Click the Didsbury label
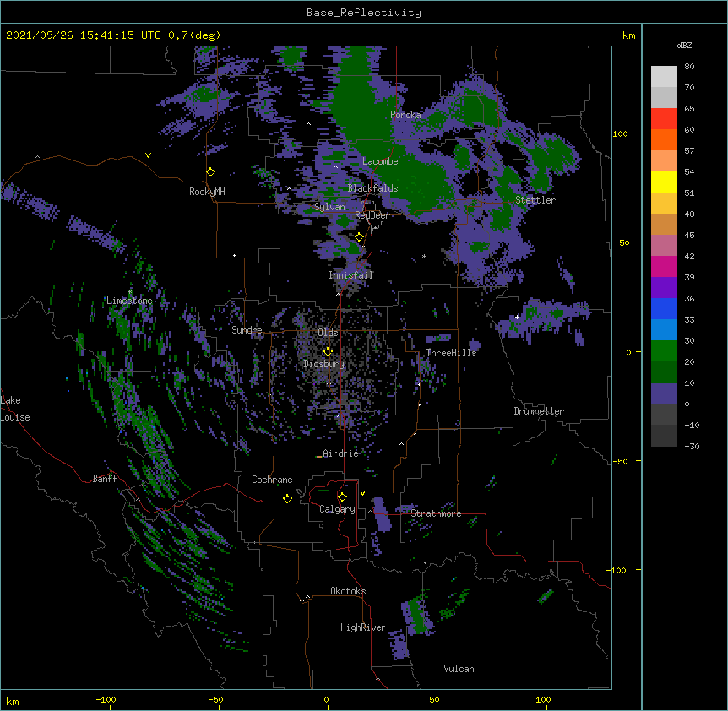 (x=324, y=364)
